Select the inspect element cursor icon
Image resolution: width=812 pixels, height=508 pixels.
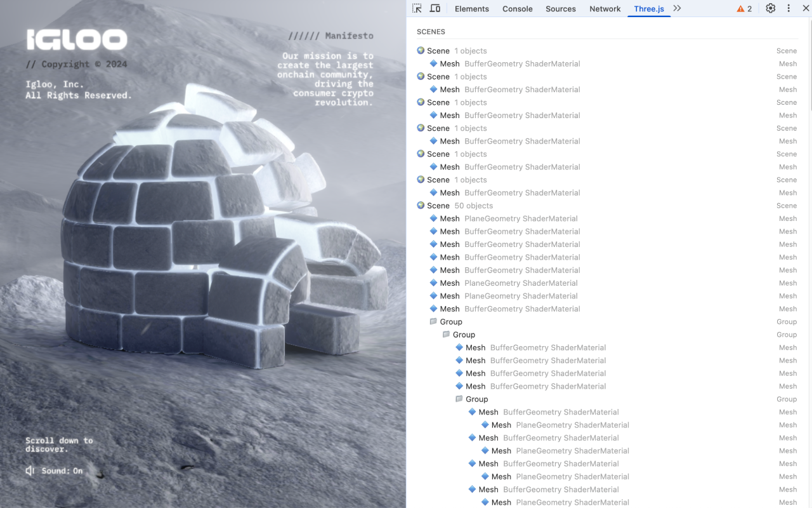[x=416, y=8]
